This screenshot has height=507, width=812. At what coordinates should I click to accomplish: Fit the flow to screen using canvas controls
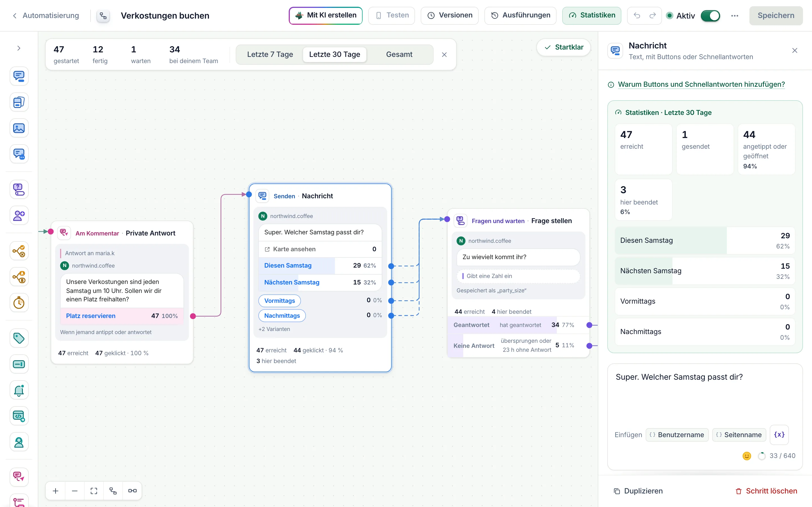[94, 491]
